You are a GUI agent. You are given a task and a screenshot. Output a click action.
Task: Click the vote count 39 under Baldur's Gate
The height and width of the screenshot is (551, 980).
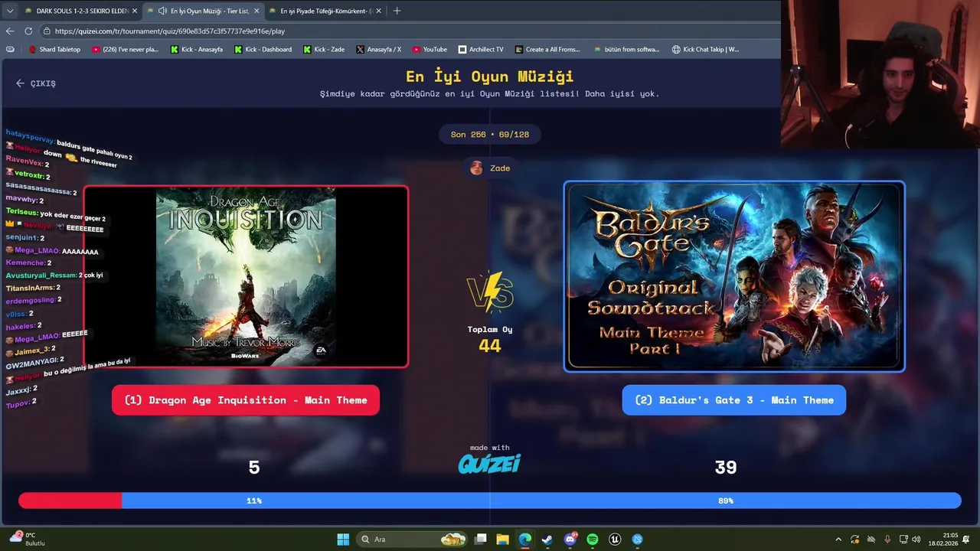(x=726, y=468)
